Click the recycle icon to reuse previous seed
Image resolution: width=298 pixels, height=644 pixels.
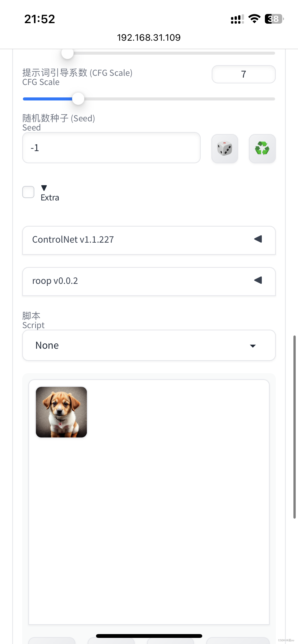point(262,149)
